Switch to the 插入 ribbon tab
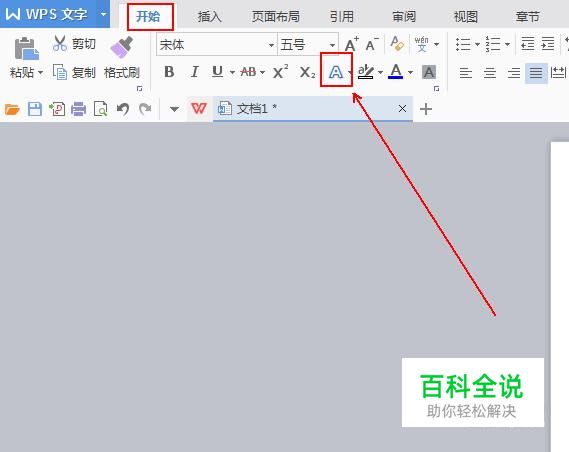 click(x=210, y=16)
